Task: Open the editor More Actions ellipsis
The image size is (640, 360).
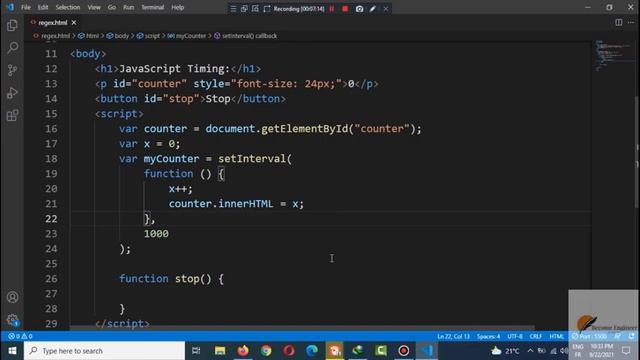Action: pos(631,22)
